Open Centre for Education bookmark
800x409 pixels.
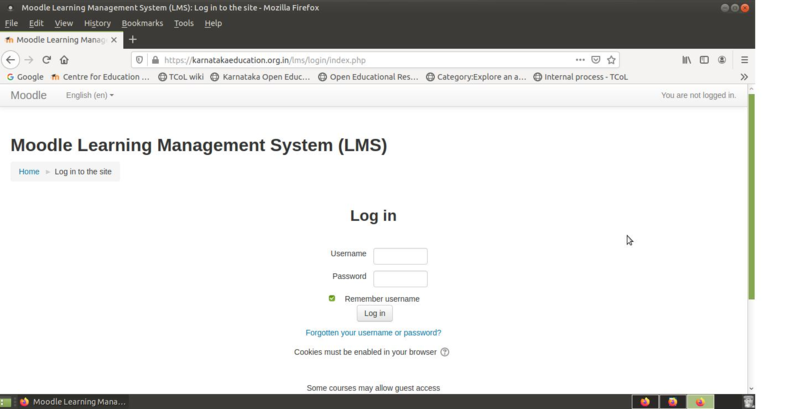tap(100, 76)
